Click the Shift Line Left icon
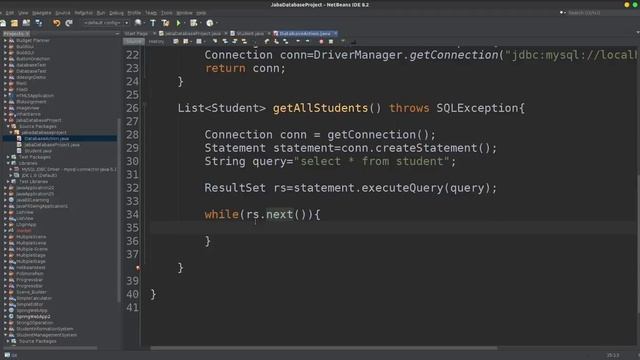 (298, 41)
